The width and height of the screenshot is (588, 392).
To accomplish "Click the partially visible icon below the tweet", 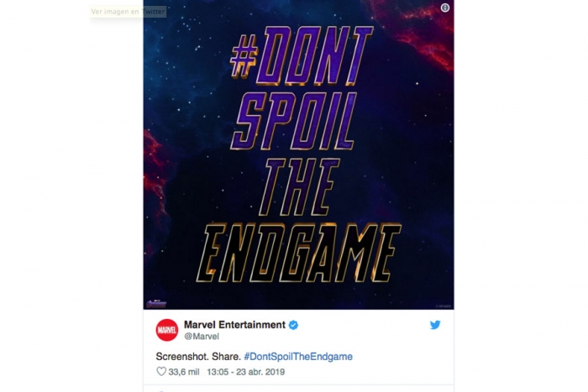I will [x=160, y=390].
